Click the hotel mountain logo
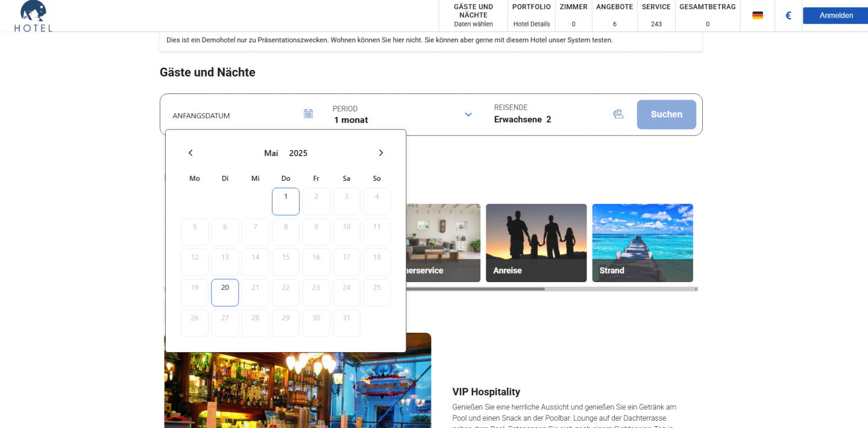This screenshot has width=868, height=428. click(33, 16)
